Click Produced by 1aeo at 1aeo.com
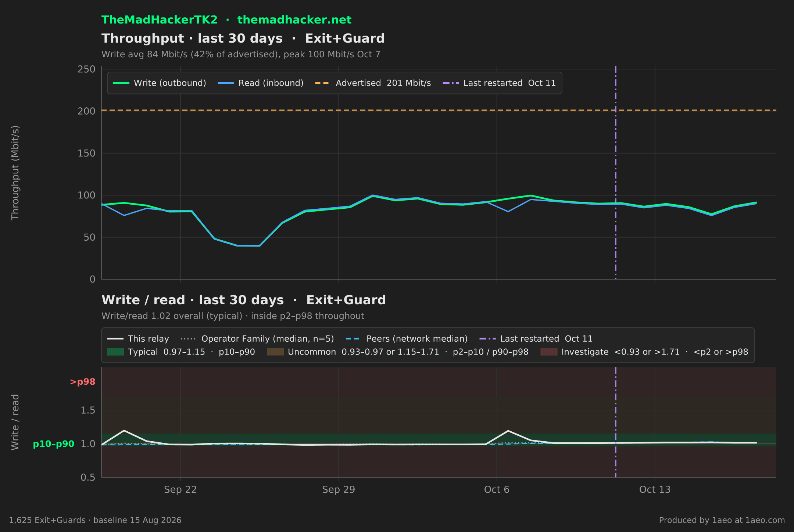The image size is (794, 532). click(x=722, y=520)
